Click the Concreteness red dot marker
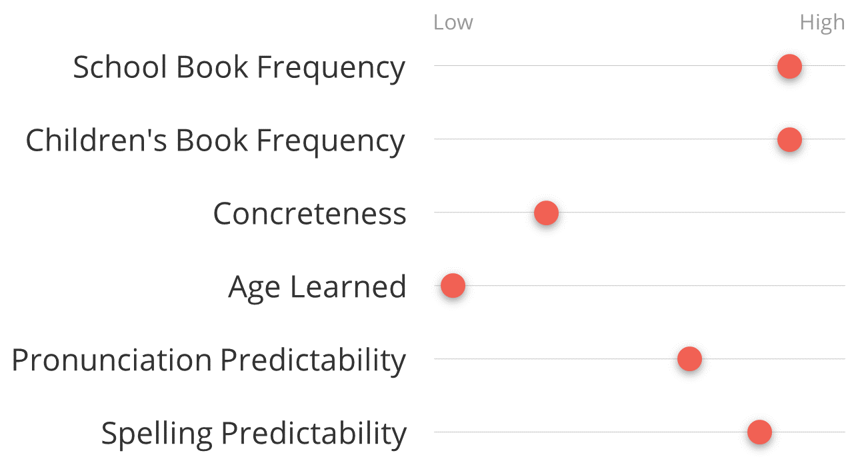Viewport: 868px width, 473px height. [x=546, y=213]
